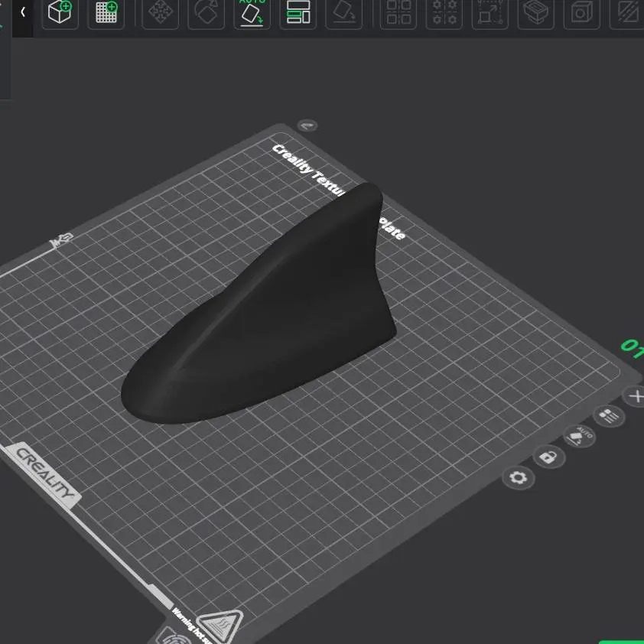
Task: Click the layered box toolbar icon
Action: tap(536, 12)
